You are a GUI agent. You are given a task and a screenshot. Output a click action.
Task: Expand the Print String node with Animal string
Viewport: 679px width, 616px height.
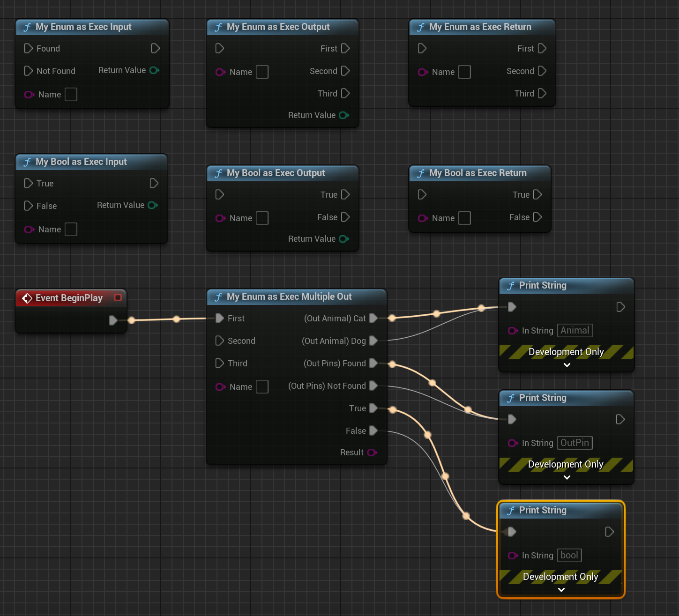[x=567, y=365]
